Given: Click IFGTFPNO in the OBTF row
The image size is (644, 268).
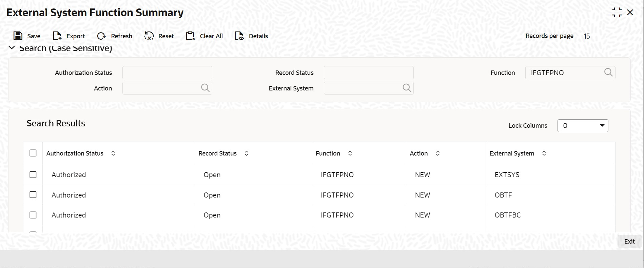Looking at the screenshot, I should click(x=337, y=195).
